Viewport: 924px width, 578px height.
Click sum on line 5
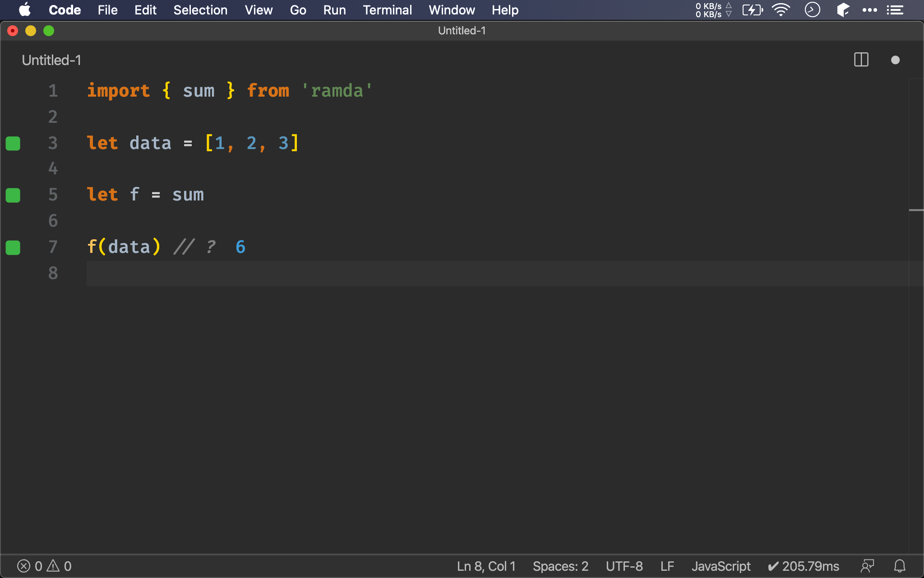[188, 195]
